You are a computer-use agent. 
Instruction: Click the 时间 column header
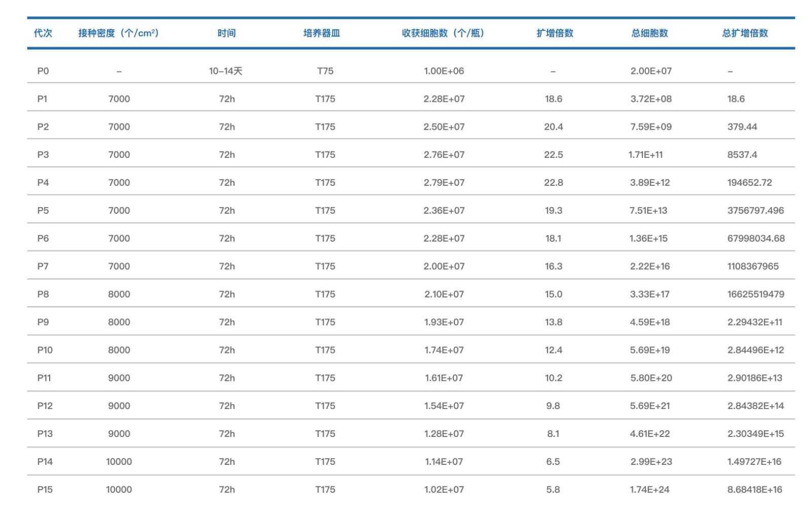(x=226, y=33)
